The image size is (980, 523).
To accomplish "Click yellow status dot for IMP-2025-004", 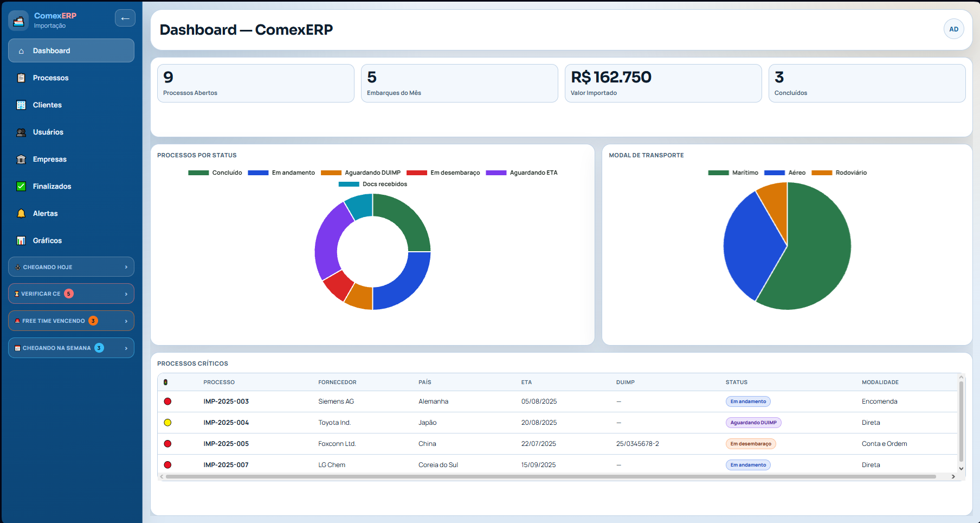I will tap(167, 423).
